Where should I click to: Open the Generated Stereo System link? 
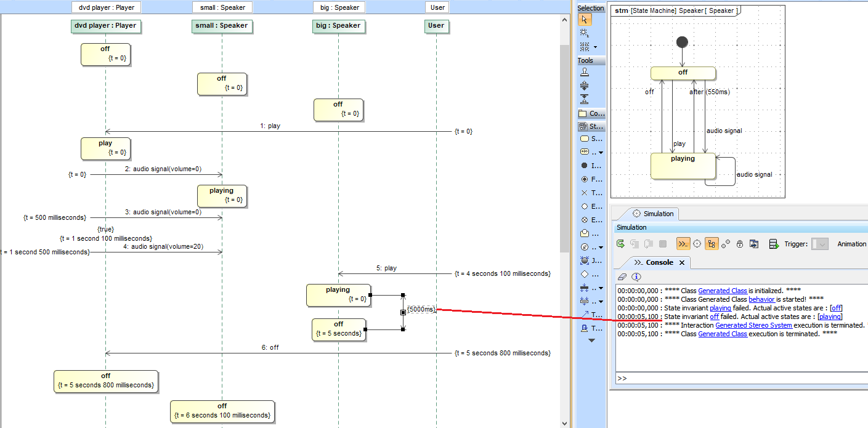pos(753,325)
